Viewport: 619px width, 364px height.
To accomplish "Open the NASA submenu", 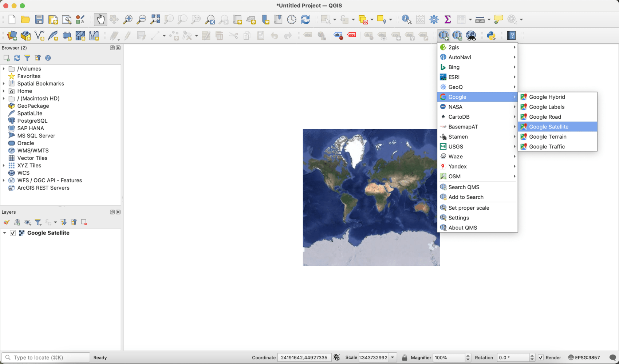I will 477,107.
